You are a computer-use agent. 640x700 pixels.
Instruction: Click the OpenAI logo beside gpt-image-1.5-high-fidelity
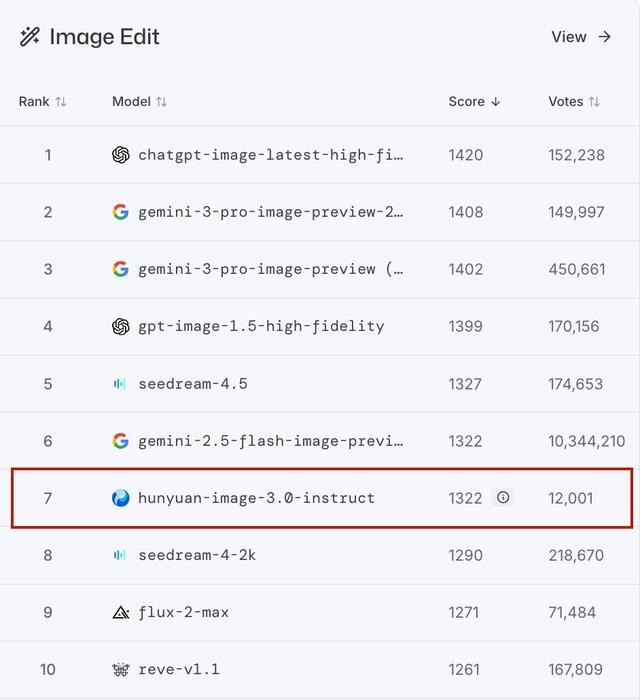point(121,326)
